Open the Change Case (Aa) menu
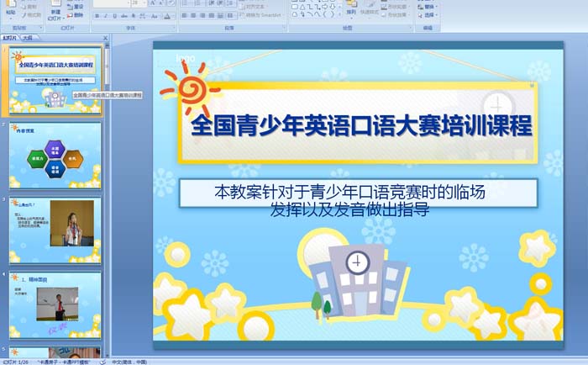This screenshot has width=588, height=365. click(155, 16)
